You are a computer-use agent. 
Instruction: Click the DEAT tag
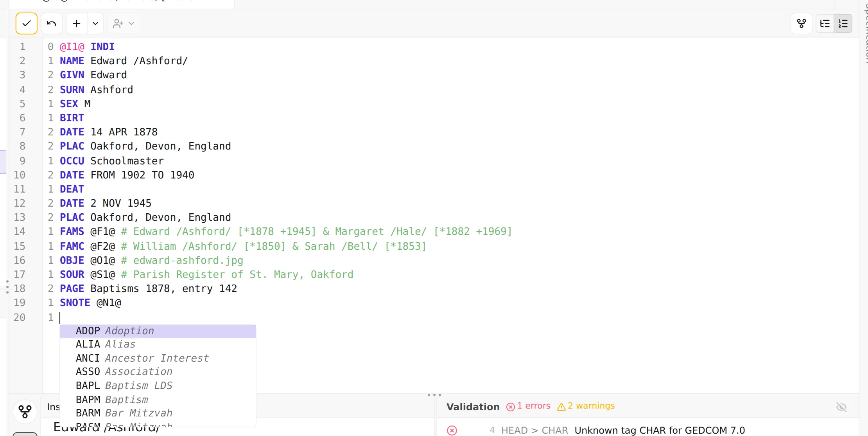tap(72, 189)
